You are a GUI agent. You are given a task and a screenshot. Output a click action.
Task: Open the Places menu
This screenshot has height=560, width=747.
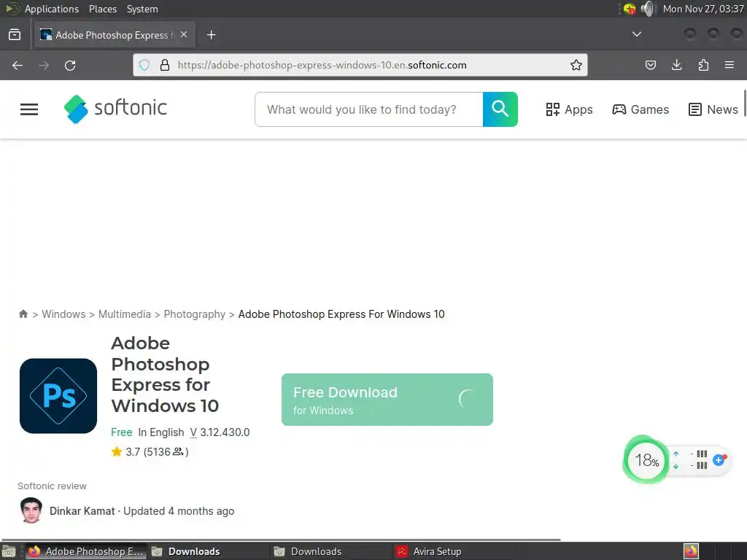(x=102, y=9)
